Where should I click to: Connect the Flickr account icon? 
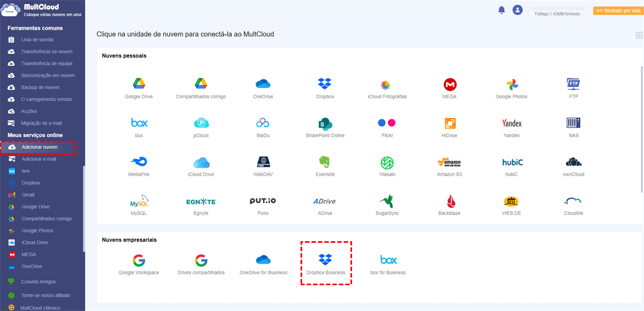[386, 122]
